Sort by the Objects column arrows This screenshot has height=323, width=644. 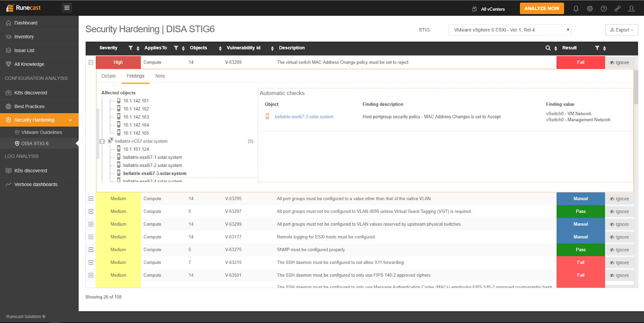220,48
